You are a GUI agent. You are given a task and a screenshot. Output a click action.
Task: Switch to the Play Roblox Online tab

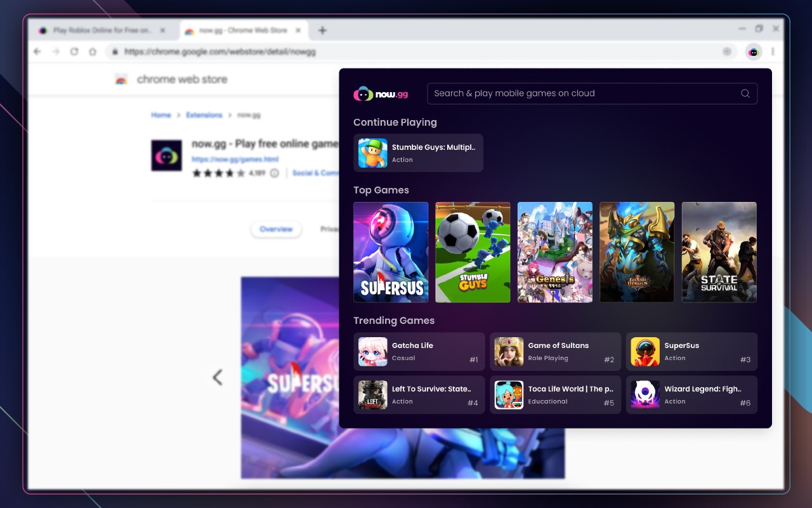101,30
